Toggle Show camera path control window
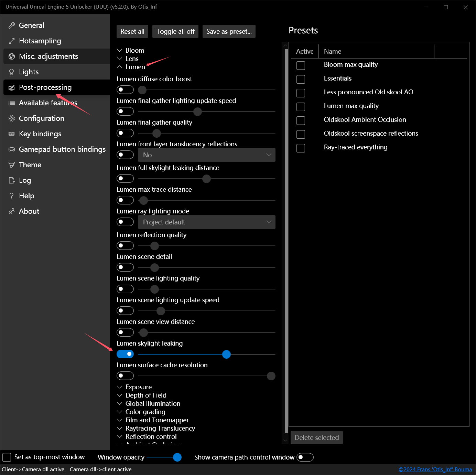Image resolution: width=476 pixels, height=475 pixels. coord(305,457)
